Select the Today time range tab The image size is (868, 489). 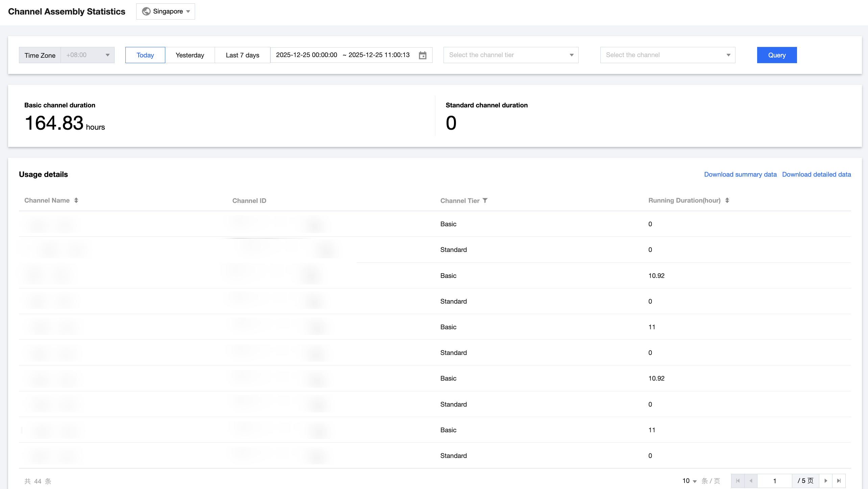(145, 55)
